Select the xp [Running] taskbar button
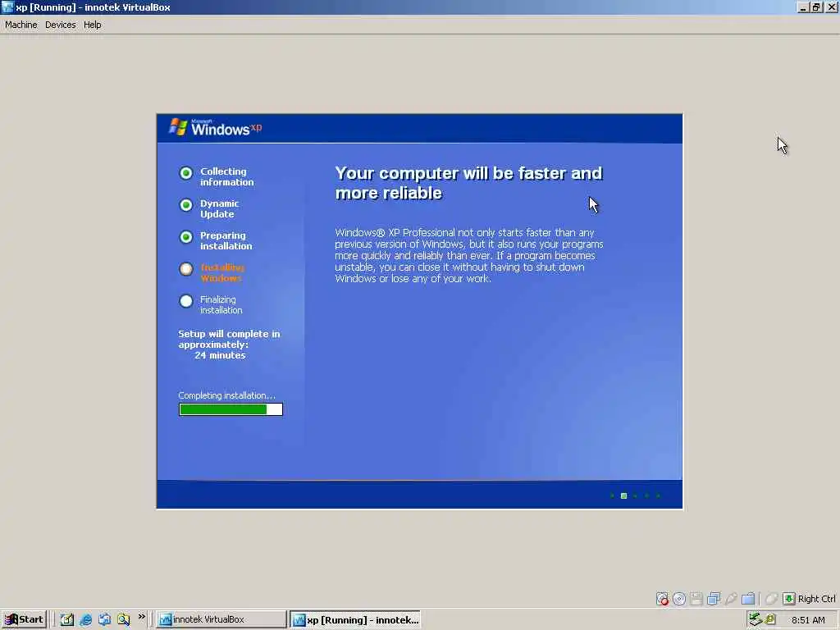Viewport: 840px width, 630px height. tap(356, 620)
